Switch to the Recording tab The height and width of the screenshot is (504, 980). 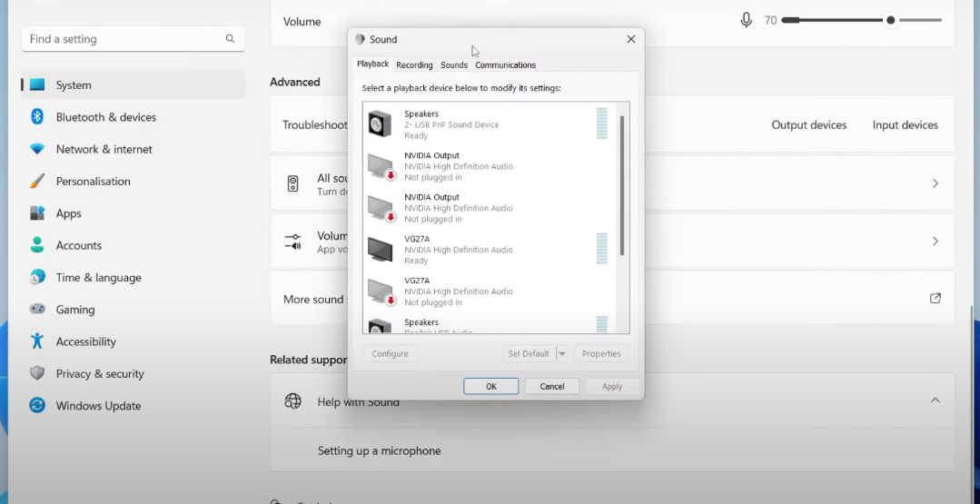point(414,65)
